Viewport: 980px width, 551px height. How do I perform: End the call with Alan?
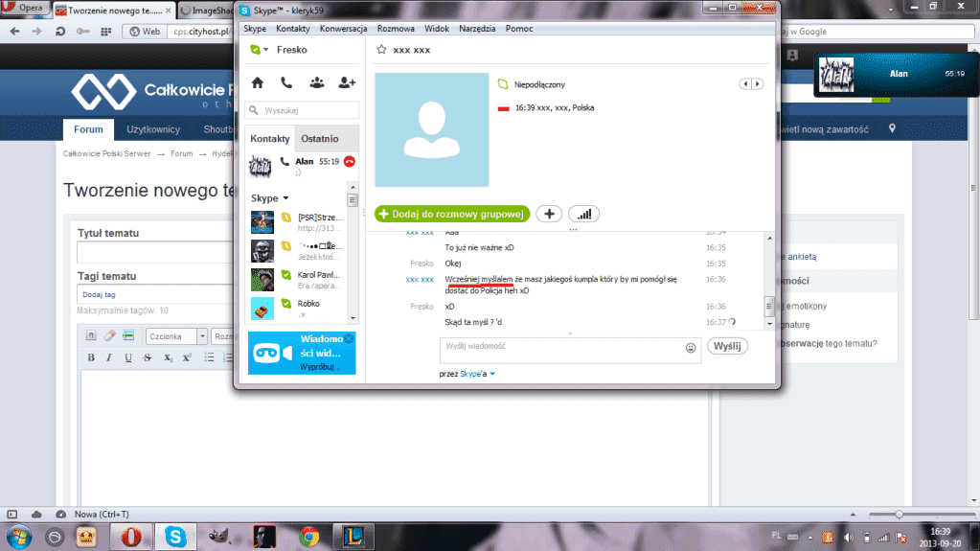coord(350,162)
